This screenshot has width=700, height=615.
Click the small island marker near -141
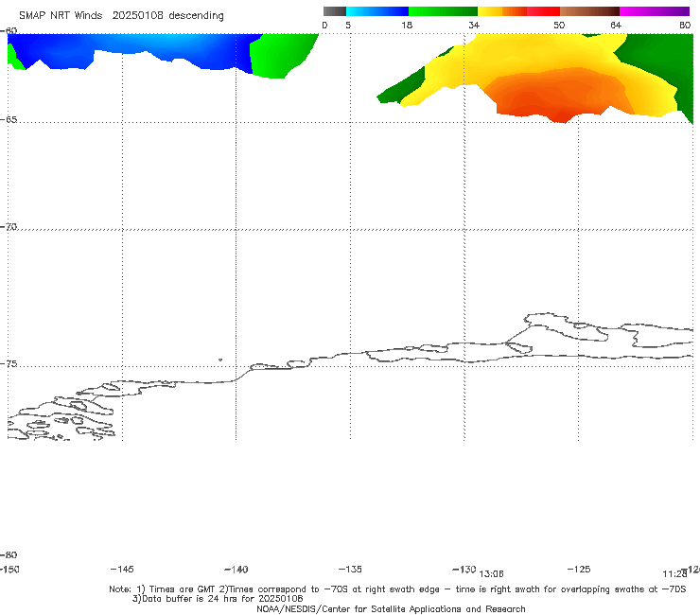pos(220,360)
